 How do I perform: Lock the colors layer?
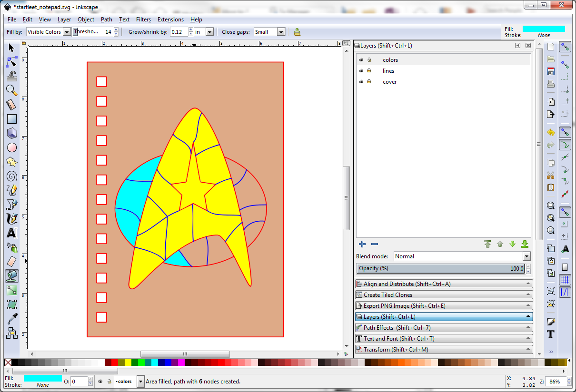pyautogui.click(x=369, y=60)
